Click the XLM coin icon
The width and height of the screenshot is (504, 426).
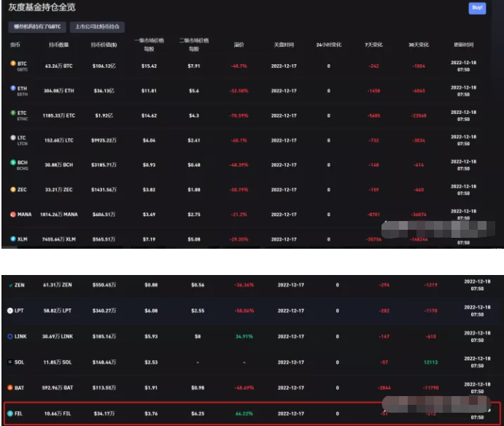(x=12, y=239)
